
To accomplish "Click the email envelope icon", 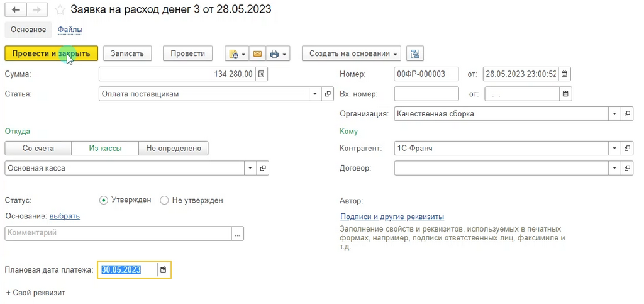I will [x=257, y=53].
